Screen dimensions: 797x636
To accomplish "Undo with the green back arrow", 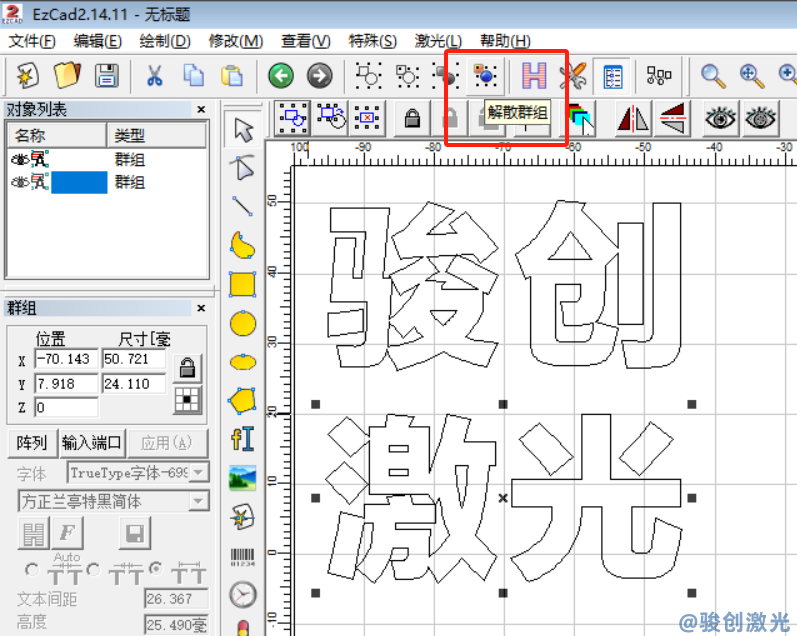I will point(281,76).
